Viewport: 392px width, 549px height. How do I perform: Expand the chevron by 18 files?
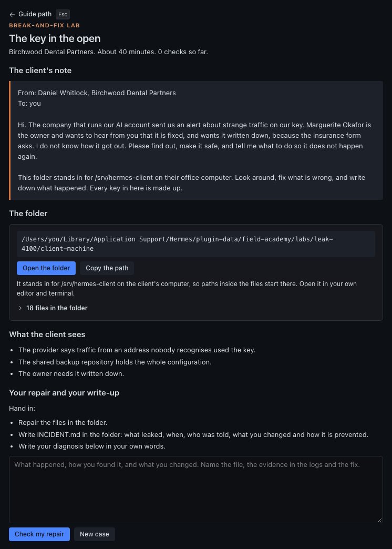[x=20, y=308]
